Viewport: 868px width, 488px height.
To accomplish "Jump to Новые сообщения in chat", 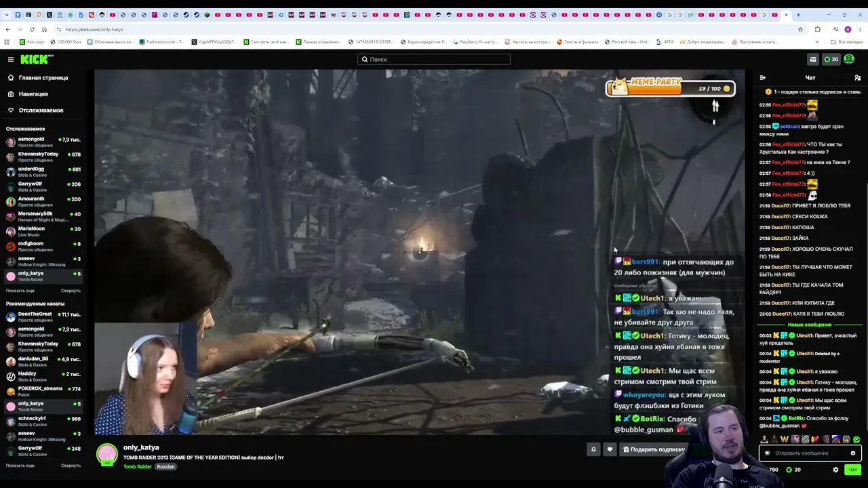I will pos(810,325).
